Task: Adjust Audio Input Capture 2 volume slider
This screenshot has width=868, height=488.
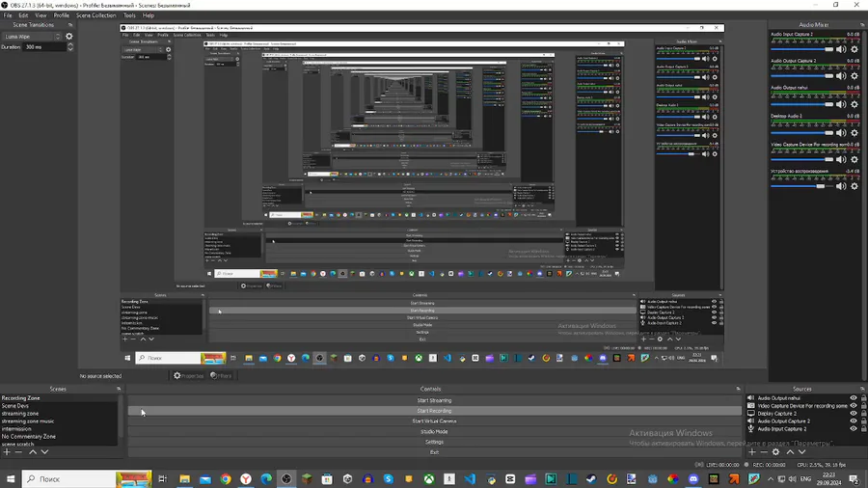Action: (802, 49)
